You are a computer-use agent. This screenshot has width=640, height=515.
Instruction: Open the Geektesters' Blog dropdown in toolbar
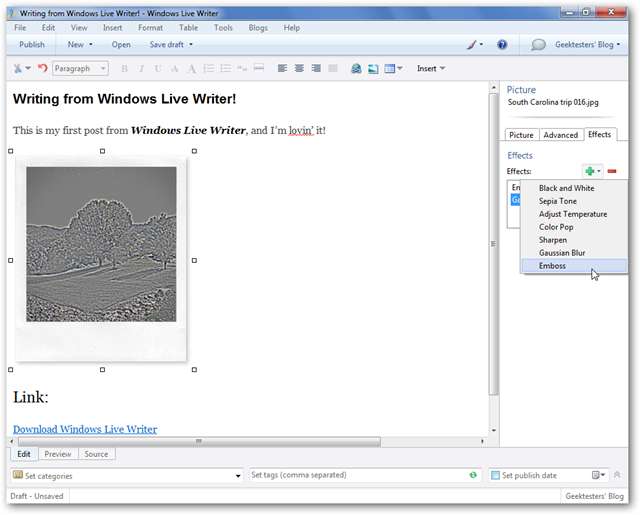(x=590, y=45)
